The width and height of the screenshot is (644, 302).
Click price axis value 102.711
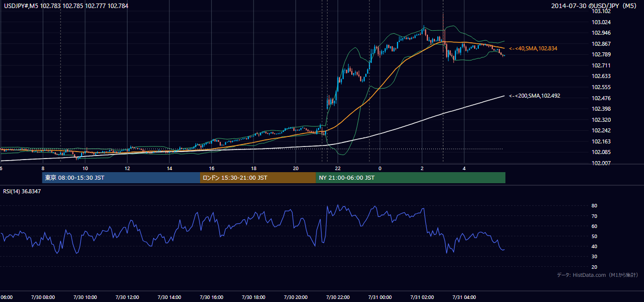pos(601,65)
